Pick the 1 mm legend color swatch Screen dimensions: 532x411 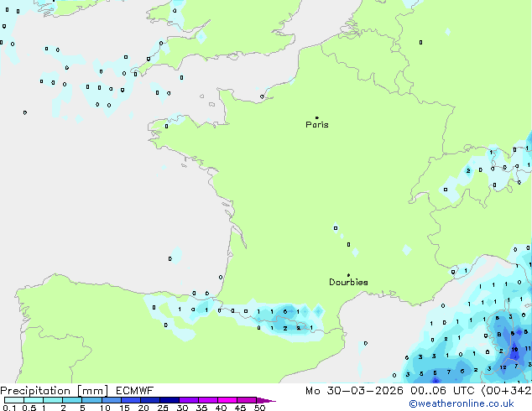coord(53,400)
